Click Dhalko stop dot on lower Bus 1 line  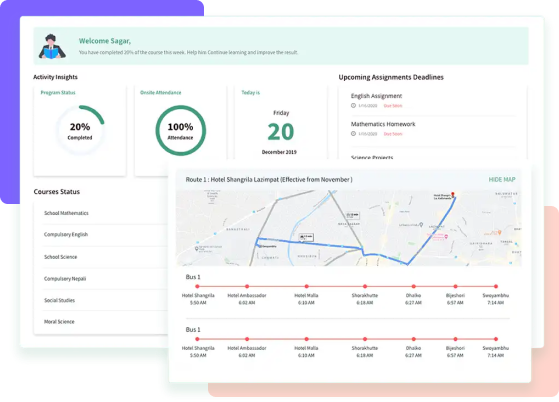coord(414,339)
